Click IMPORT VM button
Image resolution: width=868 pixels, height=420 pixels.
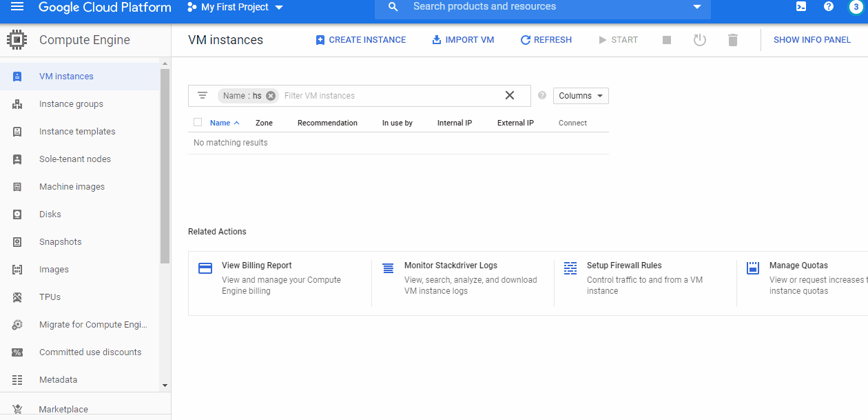point(463,40)
